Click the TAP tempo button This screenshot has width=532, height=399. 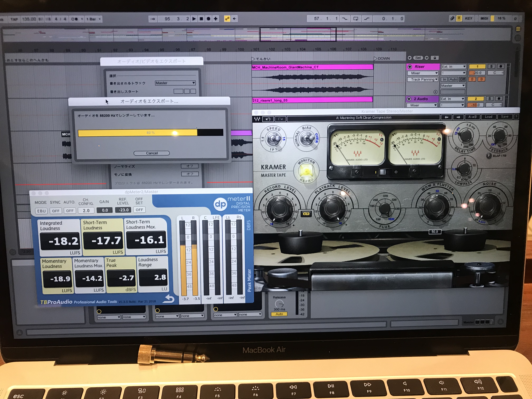(14, 19)
